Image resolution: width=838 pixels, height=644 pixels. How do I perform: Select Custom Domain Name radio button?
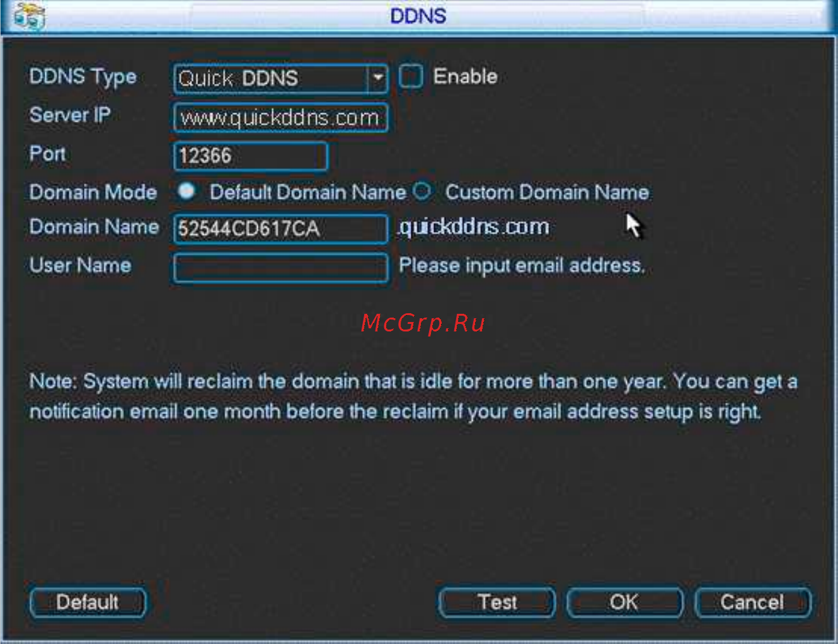pos(422,190)
